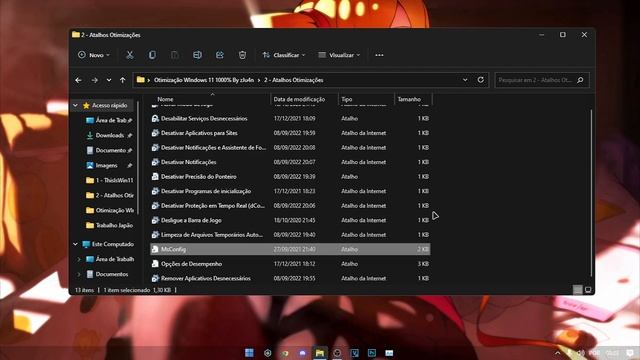Open the Novo dropdown menu

94,55
